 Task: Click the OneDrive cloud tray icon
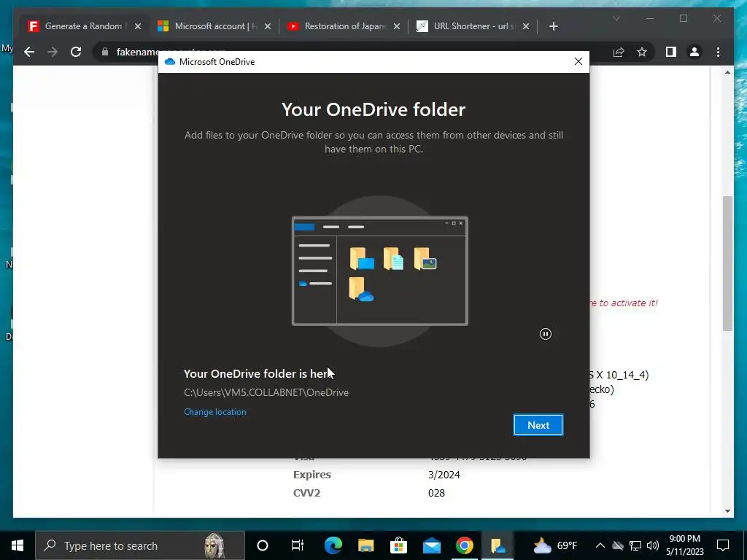point(618,545)
